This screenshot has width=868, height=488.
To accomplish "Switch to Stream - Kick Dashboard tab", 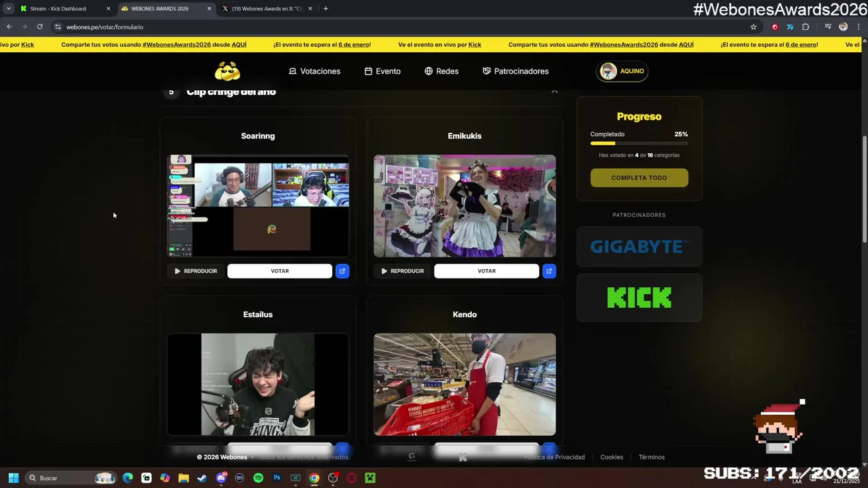I will click(x=63, y=9).
